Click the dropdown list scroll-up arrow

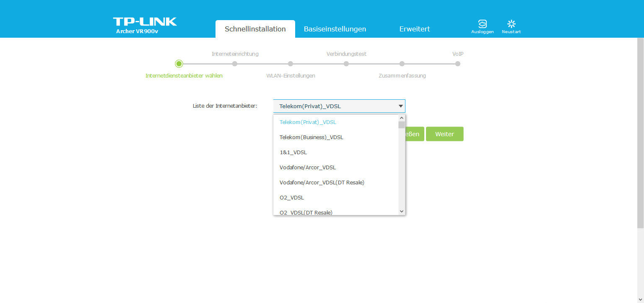(x=402, y=118)
